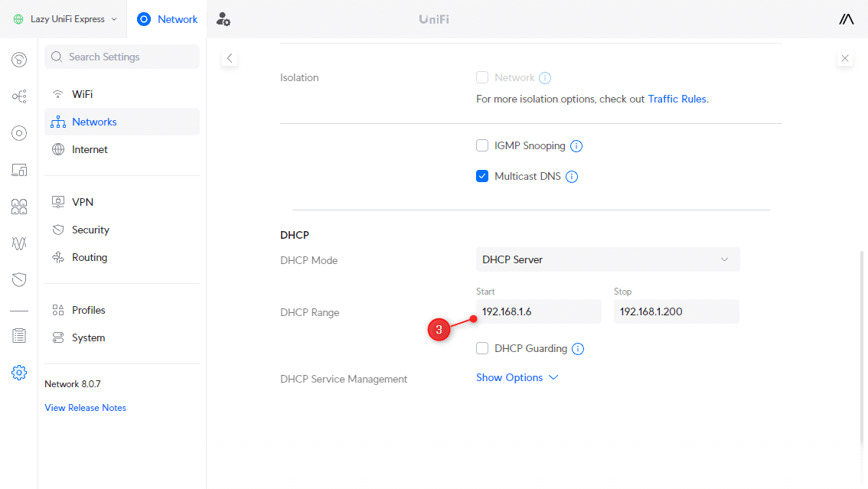Click the Ubiquiti logo in top right

(x=847, y=19)
